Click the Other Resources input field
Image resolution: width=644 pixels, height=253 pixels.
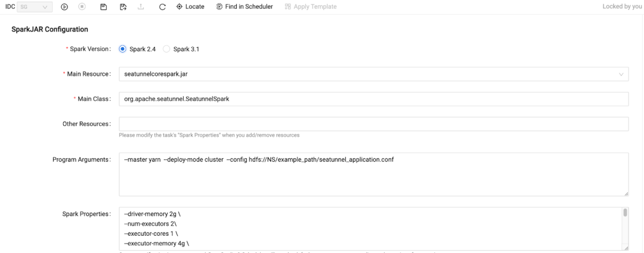click(374, 124)
